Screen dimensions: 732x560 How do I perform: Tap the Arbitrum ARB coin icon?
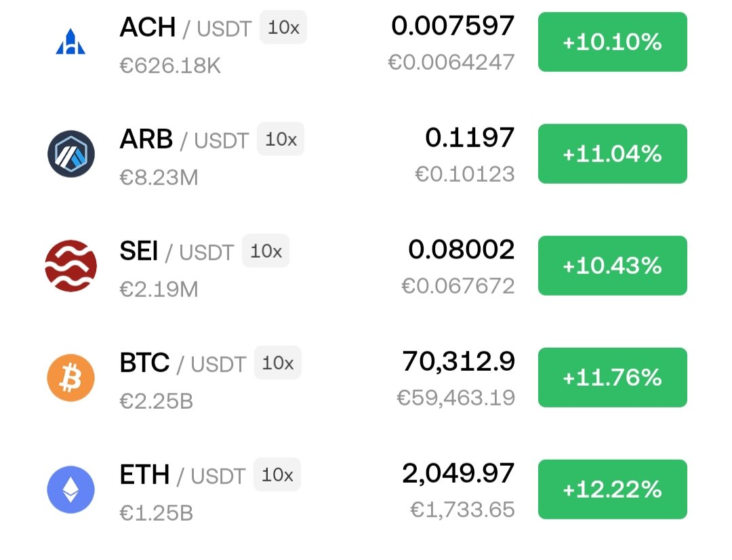click(70, 154)
